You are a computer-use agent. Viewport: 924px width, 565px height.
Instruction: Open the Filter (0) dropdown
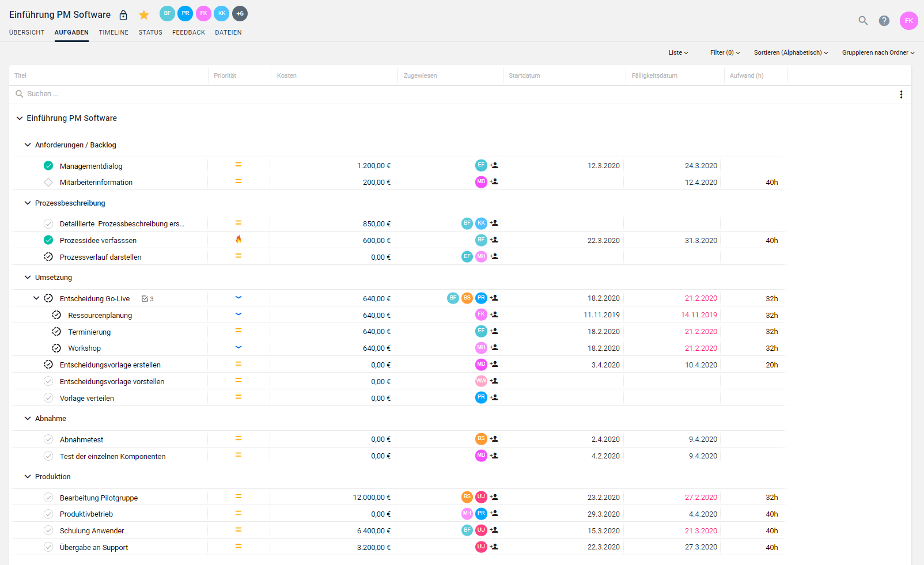point(725,52)
